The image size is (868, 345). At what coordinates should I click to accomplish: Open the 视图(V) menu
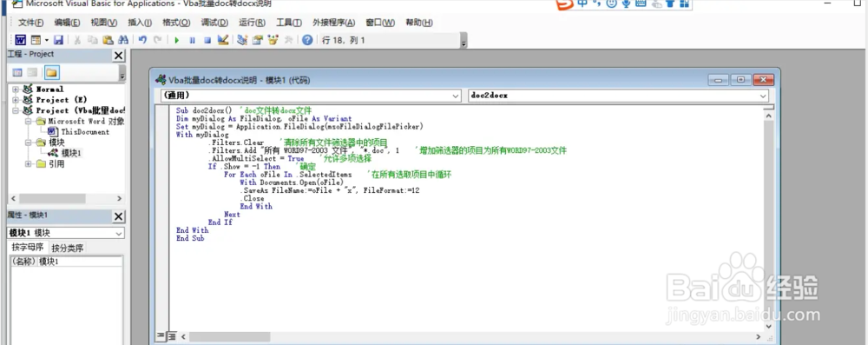pyautogui.click(x=104, y=23)
